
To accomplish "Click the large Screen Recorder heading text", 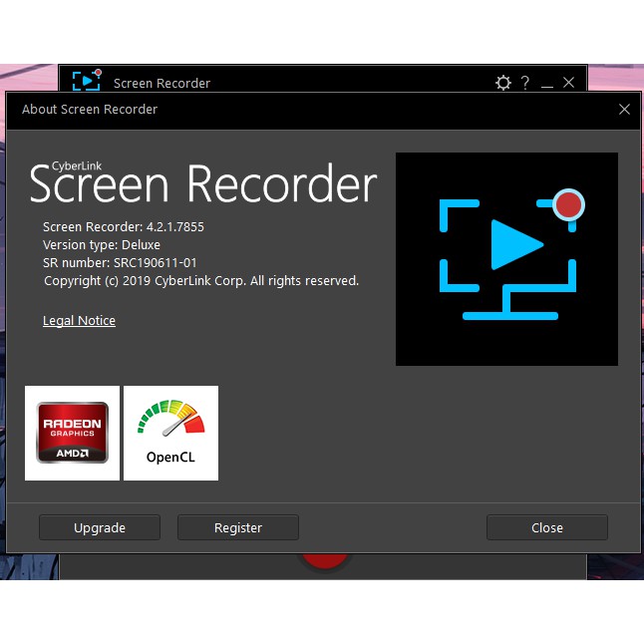I will tap(203, 183).
